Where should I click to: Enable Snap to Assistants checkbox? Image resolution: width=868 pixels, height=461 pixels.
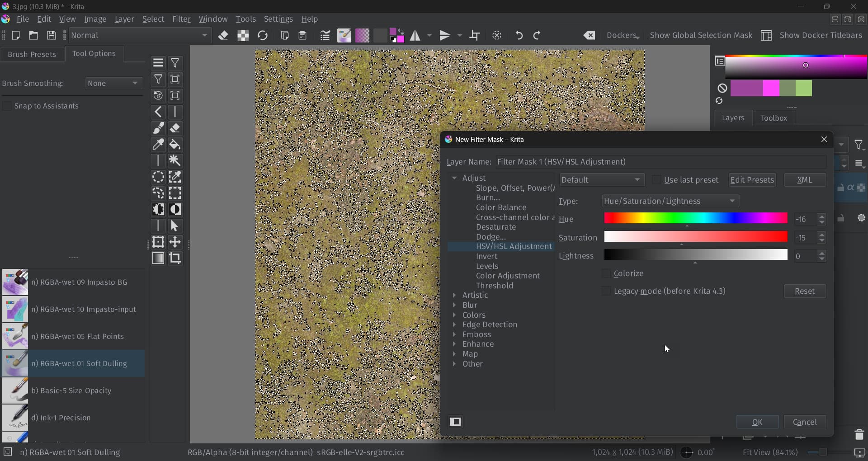(x=7, y=106)
